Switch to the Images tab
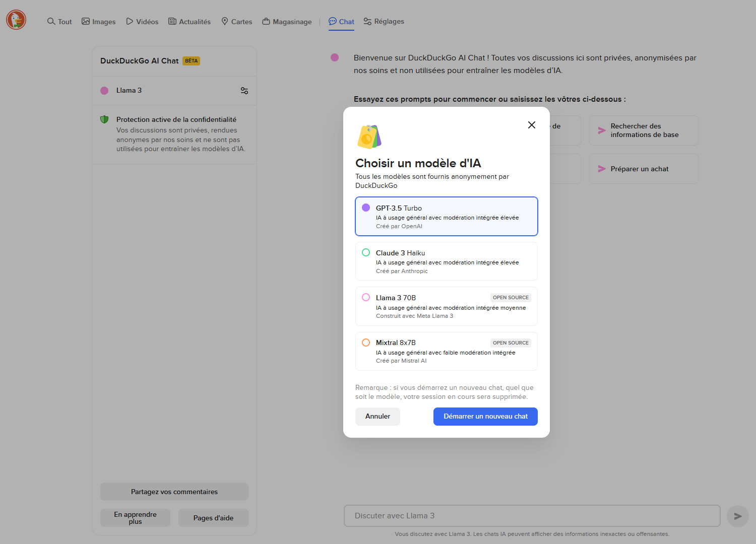 tap(99, 22)
